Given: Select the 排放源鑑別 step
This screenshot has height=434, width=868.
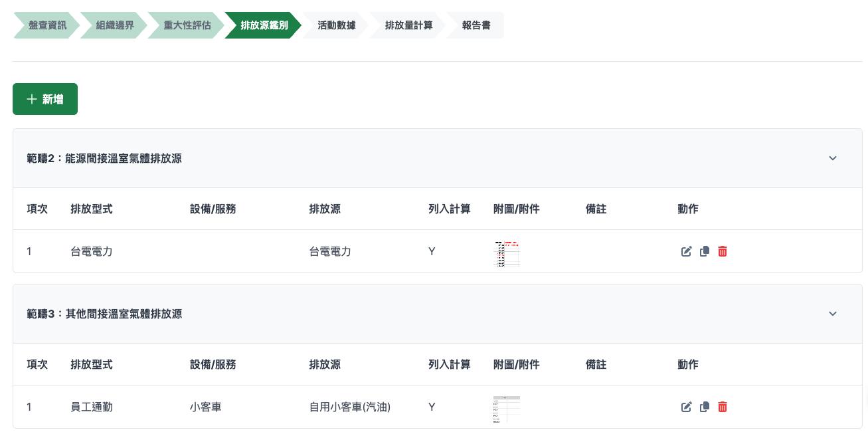Looking at the screenshot, I should (x=264, y=25).
